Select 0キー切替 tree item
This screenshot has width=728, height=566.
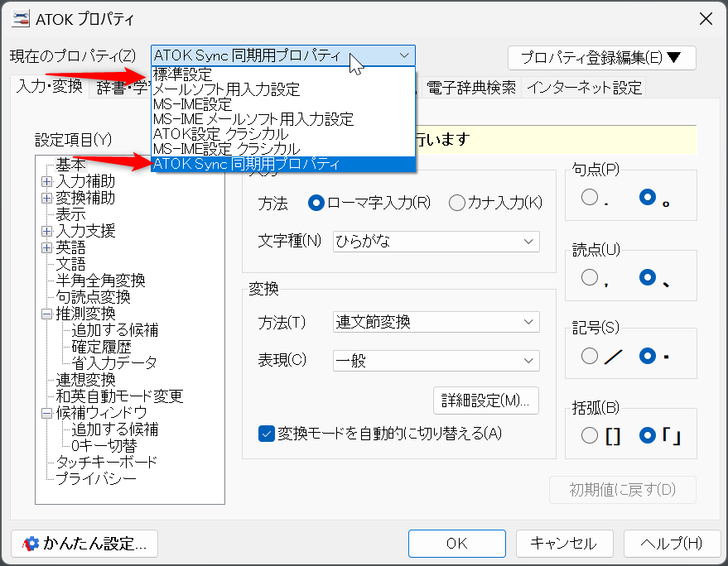coord(104,446)
